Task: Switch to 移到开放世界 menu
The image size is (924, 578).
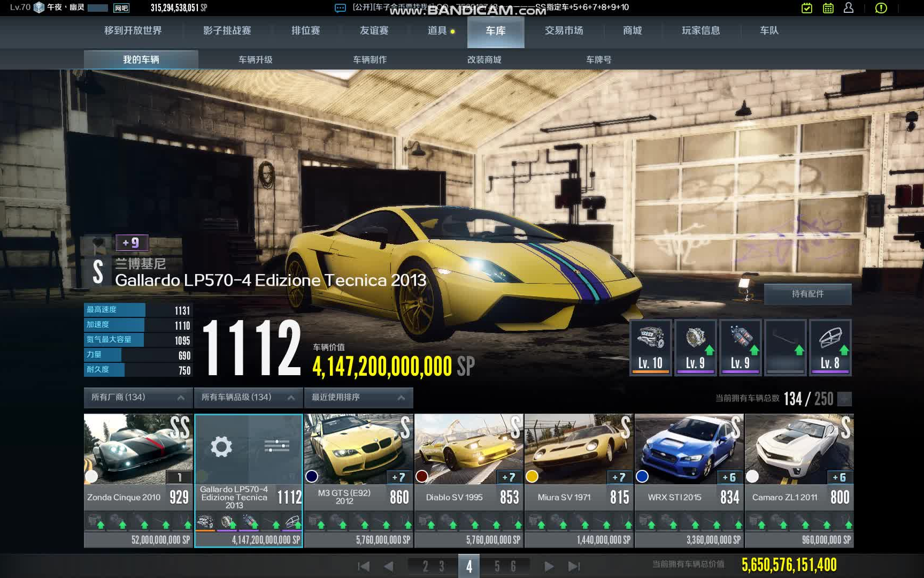Action: [133, 31]
